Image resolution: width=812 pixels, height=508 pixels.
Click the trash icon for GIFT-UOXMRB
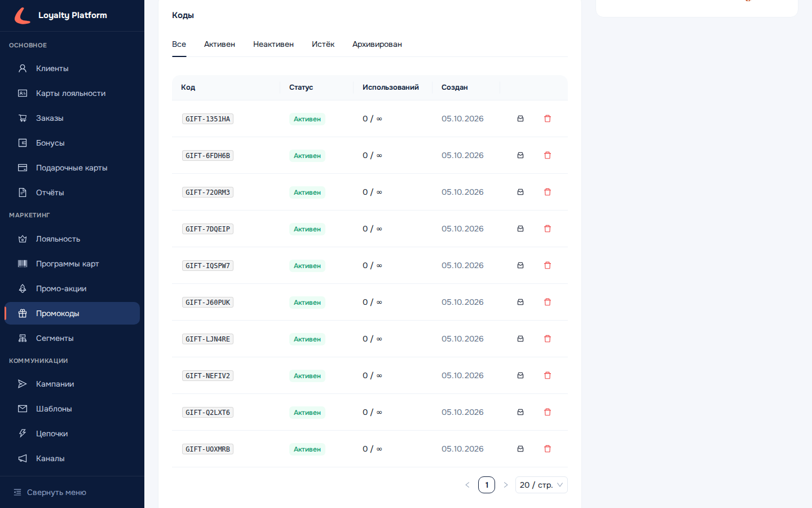tap(548, 449)
